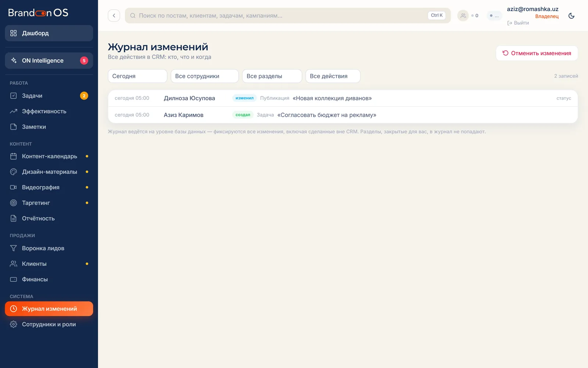Image resolution: width=588 pixels, height=368 pixels.
Task: Click the search magnifier icon
Action: pyautogui.click(x=133, y=15)
